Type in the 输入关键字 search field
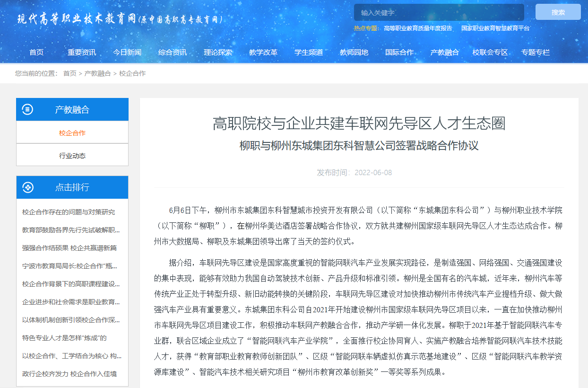Viewport: 588px width, 388px height. [439, 12]
